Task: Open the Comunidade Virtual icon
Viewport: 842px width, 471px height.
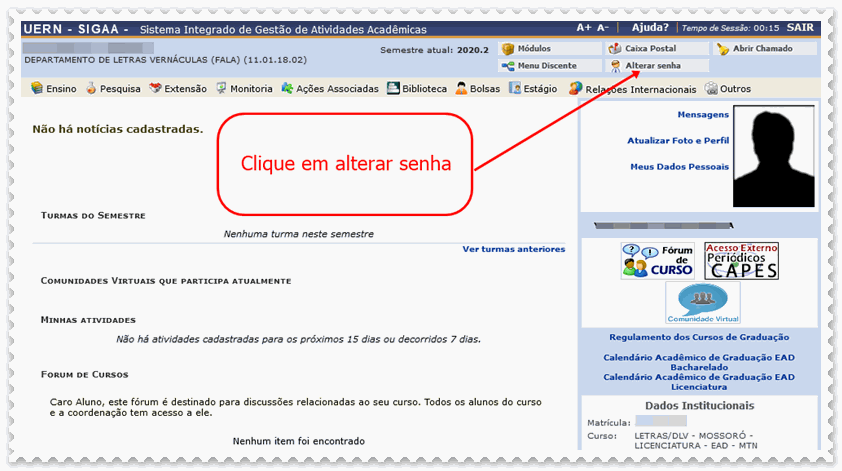Action: (703, 302)
